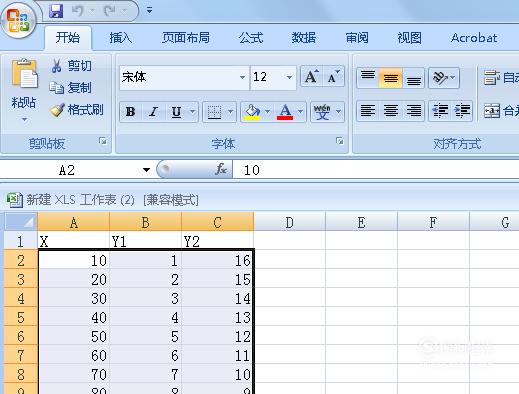Open text orientation options

pos(444,78)
